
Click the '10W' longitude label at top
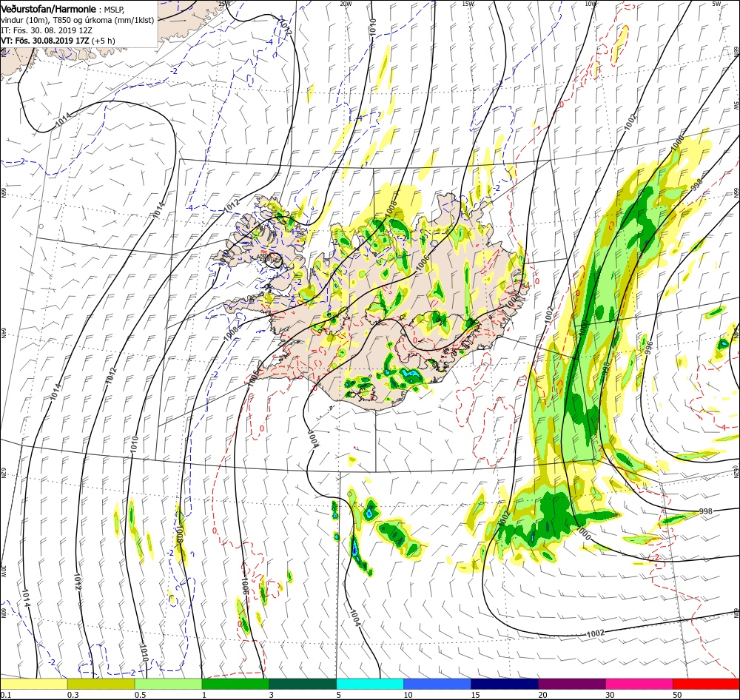[x=590, y=4]
